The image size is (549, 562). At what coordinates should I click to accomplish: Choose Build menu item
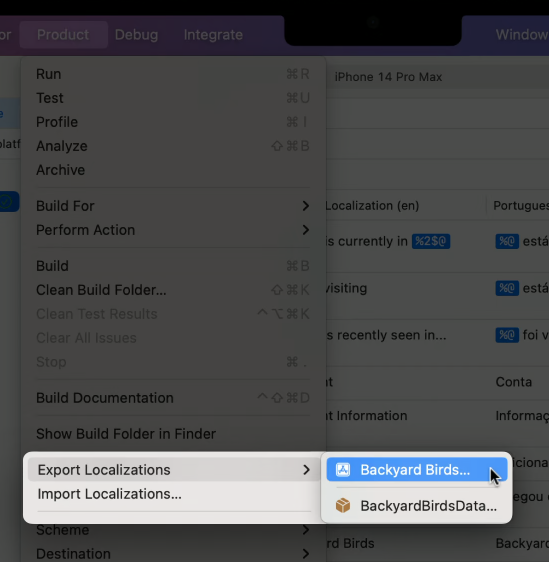pyautogui.click(x=173, y=266)
